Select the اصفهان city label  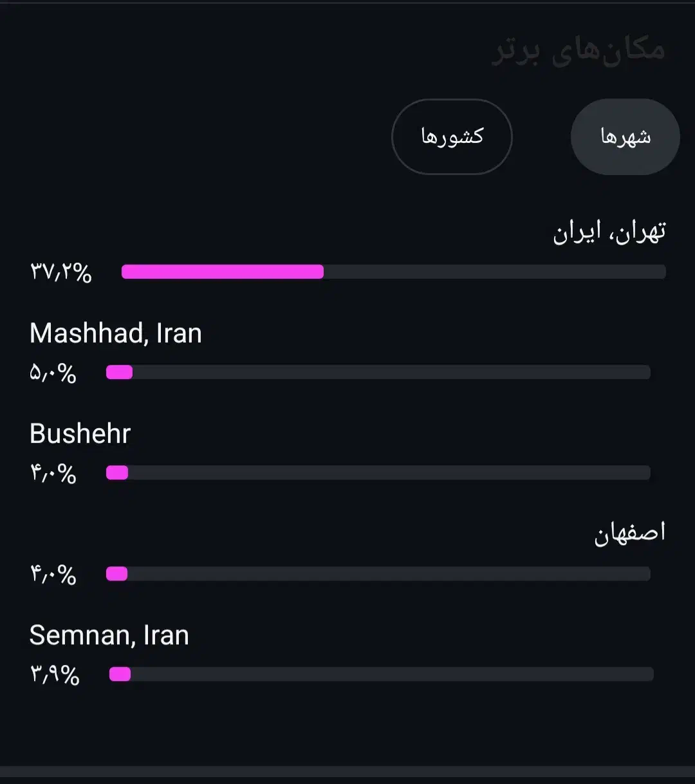click(629, 534)
